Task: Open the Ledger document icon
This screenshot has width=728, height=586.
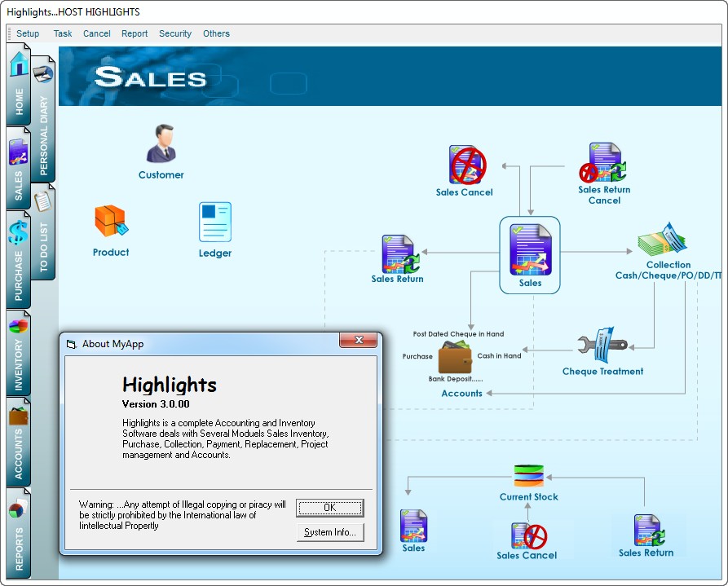Action: [x=215, y=222]
